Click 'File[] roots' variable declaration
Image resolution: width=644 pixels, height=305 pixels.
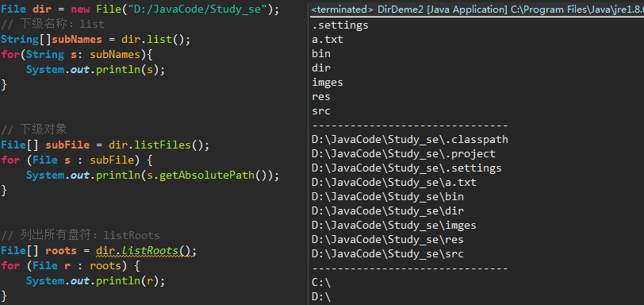39,251
